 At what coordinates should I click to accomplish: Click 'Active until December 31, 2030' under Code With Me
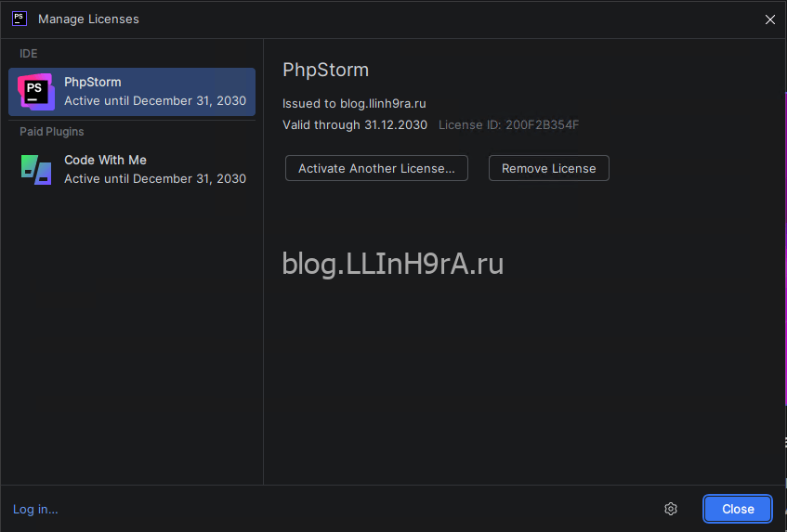click(x=155, y=178)
